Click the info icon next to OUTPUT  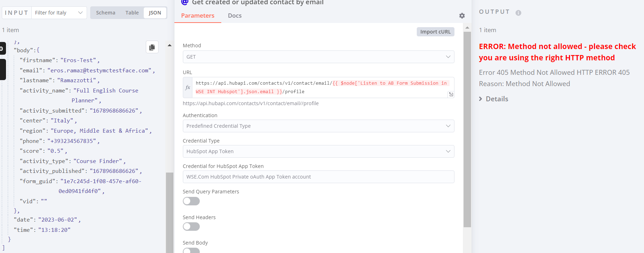tap(518, 13)
